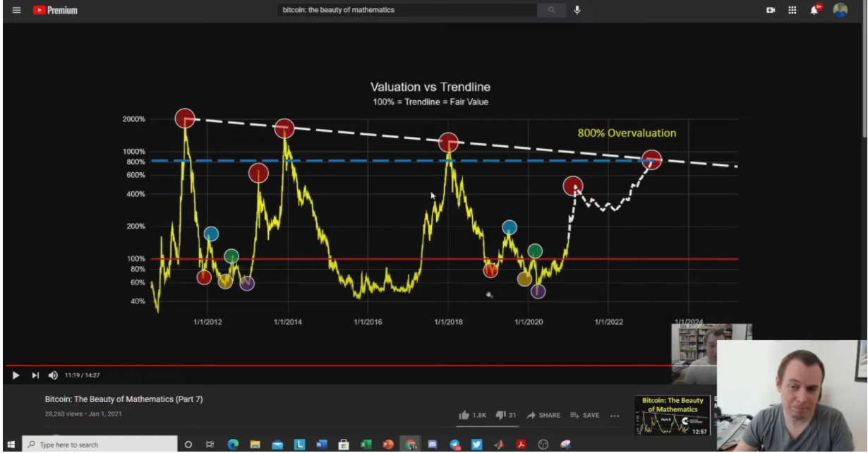868x453 pixels.
Task: Like the video with thumbs up
Action: click(472, 415)
